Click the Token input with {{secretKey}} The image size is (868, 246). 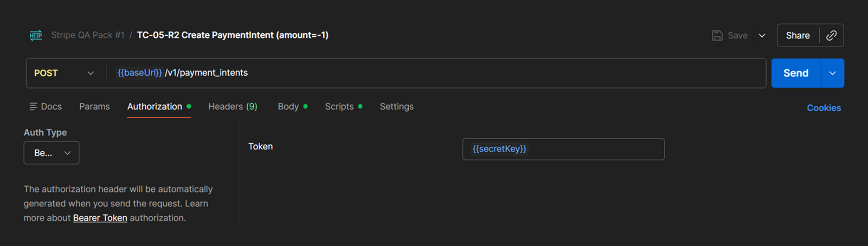[563, 149]
